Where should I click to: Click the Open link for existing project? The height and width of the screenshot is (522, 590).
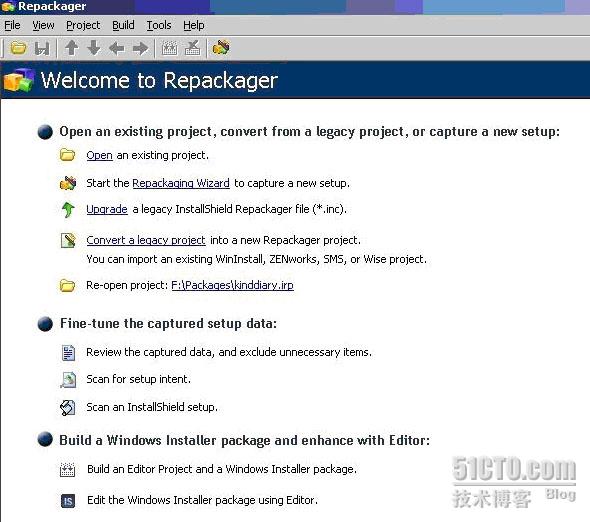point(99,155)
